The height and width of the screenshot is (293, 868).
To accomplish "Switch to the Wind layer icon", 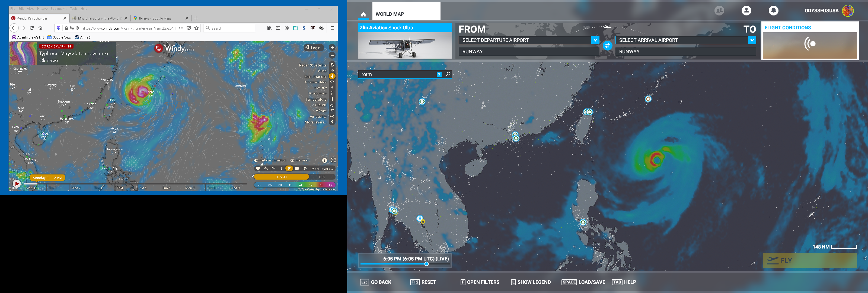I will tap(332, 71).
